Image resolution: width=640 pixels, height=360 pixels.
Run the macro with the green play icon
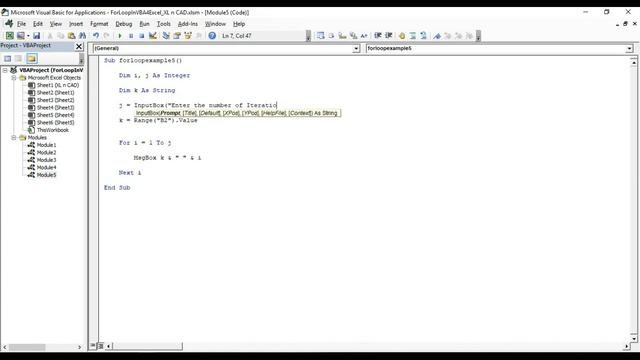120,36
